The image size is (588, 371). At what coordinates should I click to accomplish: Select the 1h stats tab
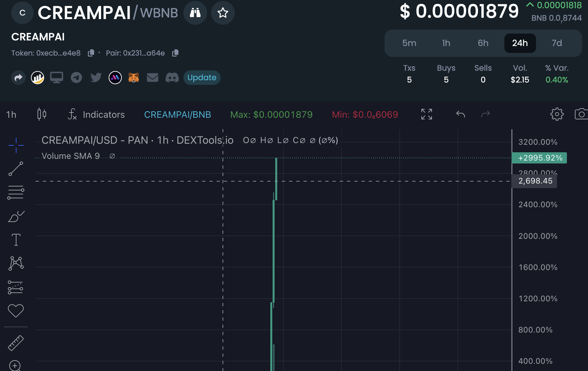pyautogui.click(x=446, y=43)
